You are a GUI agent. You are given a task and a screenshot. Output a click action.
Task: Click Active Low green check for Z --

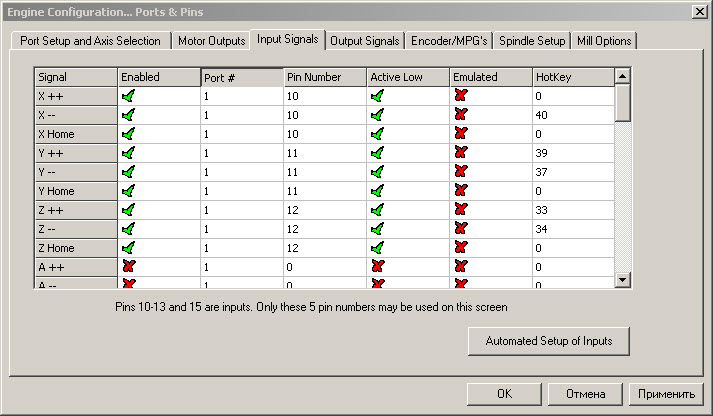[x=377, y=229]
